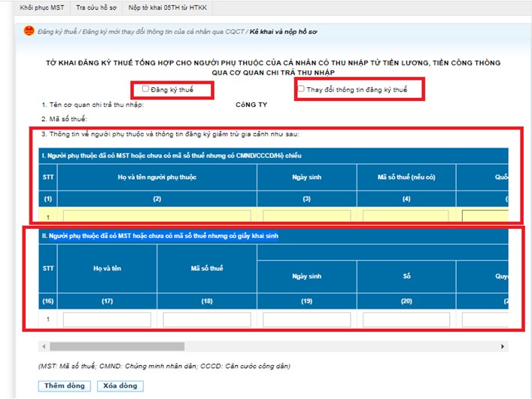Viewport: 532px width, 399px height.
Task: Click the scrollbar right arrow
Action: [x=503, y=347]
